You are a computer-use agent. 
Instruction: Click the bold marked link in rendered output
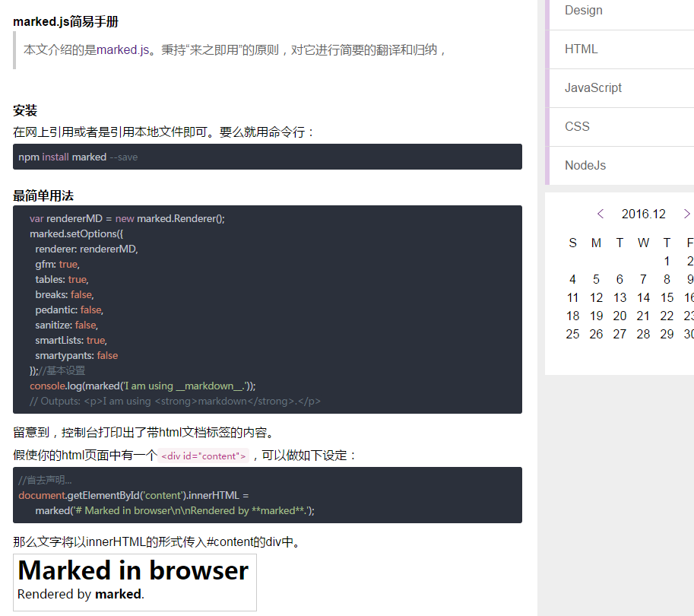[x=117, y=594]
